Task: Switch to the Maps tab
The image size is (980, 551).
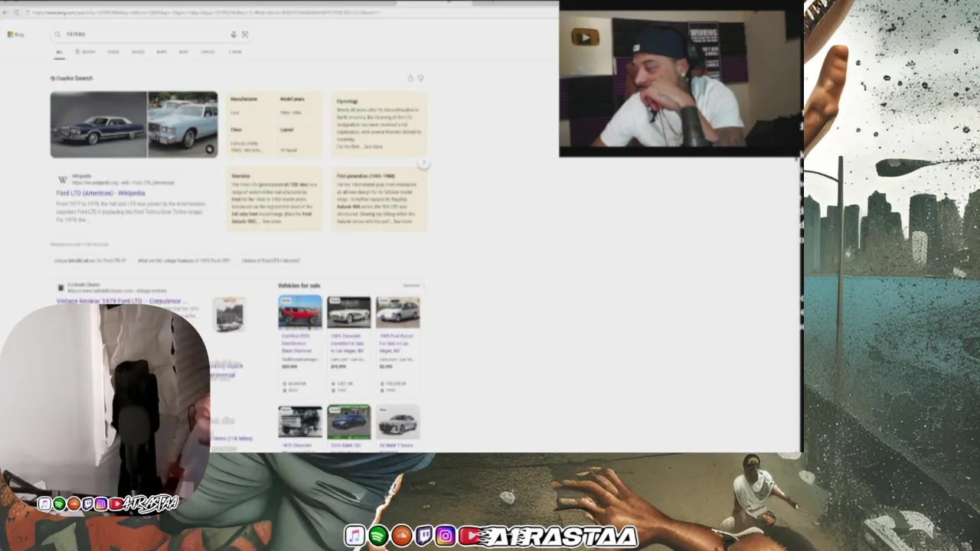Action: tap(162, 52)
